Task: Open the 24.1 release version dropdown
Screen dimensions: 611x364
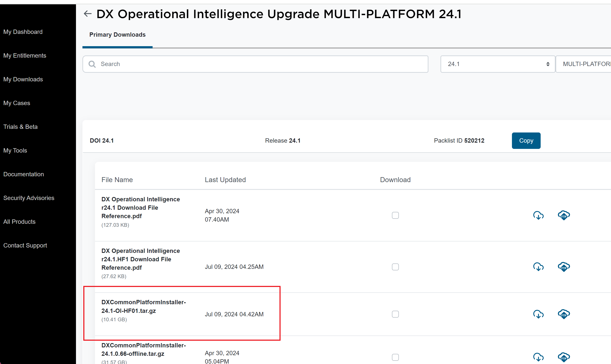Action: 497,64
